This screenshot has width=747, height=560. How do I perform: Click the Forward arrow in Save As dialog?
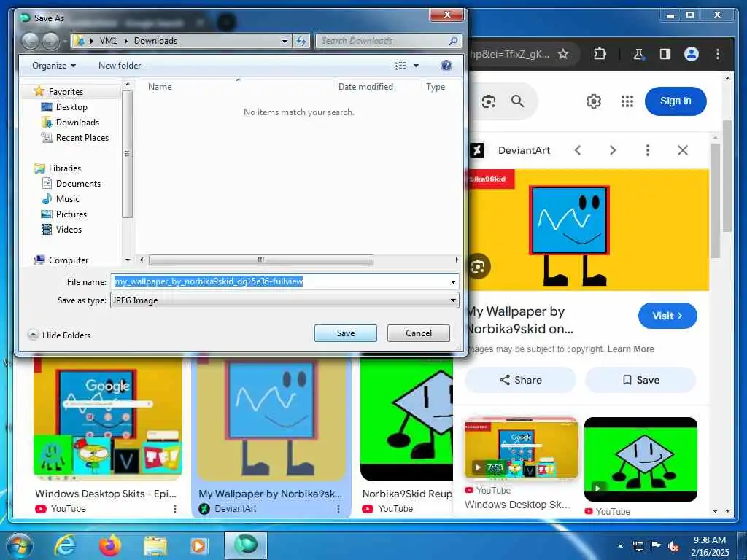50,42
